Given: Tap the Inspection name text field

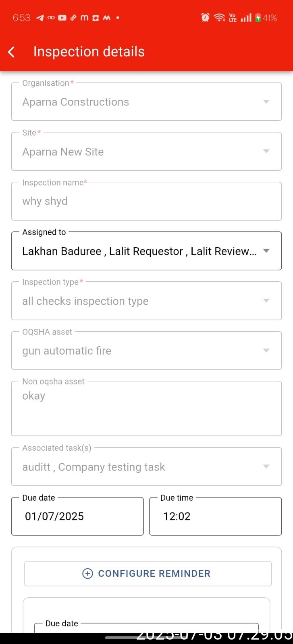Looking at the screenshot, I should [x=146, y=201].
